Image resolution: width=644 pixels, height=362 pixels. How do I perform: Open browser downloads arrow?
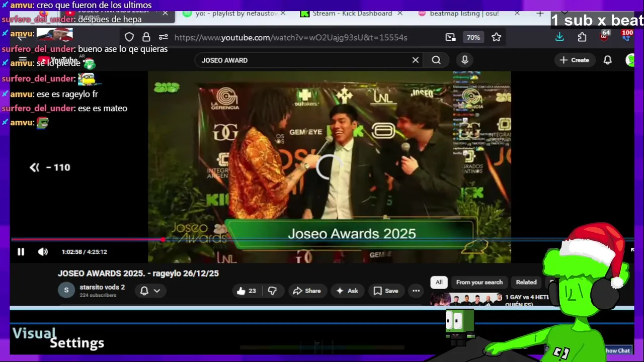[x=559, y=37]
